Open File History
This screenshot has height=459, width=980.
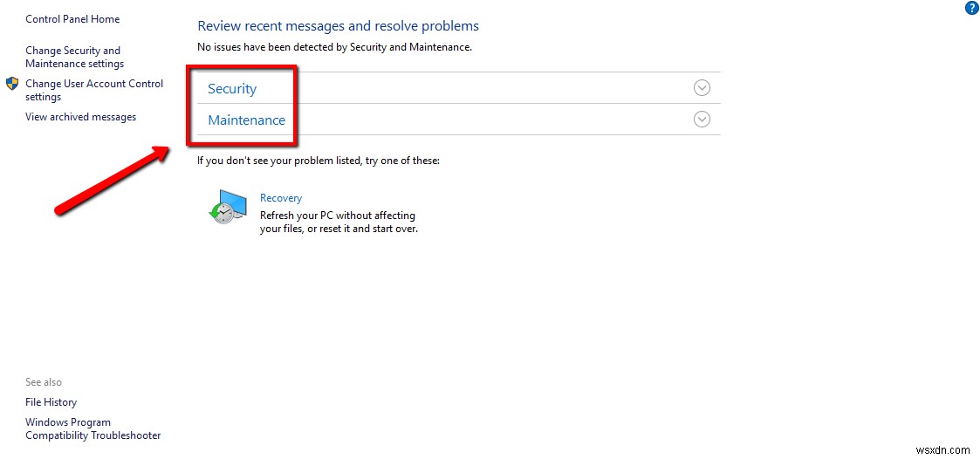click(51, 402)
